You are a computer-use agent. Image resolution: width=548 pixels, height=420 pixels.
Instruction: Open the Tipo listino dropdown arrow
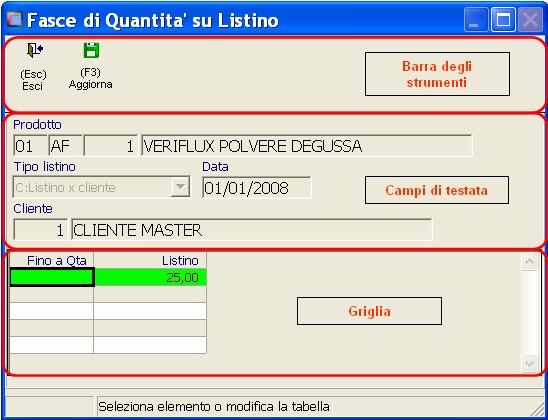point(180,187)
